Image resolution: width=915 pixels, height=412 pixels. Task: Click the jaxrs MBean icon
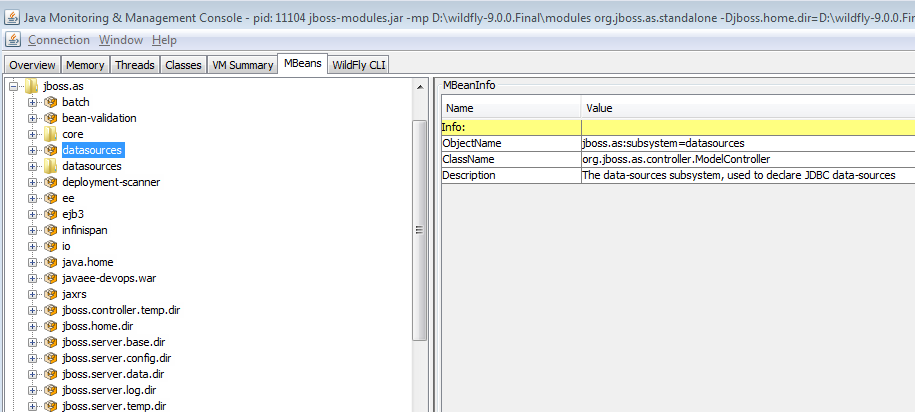(51, 294)
